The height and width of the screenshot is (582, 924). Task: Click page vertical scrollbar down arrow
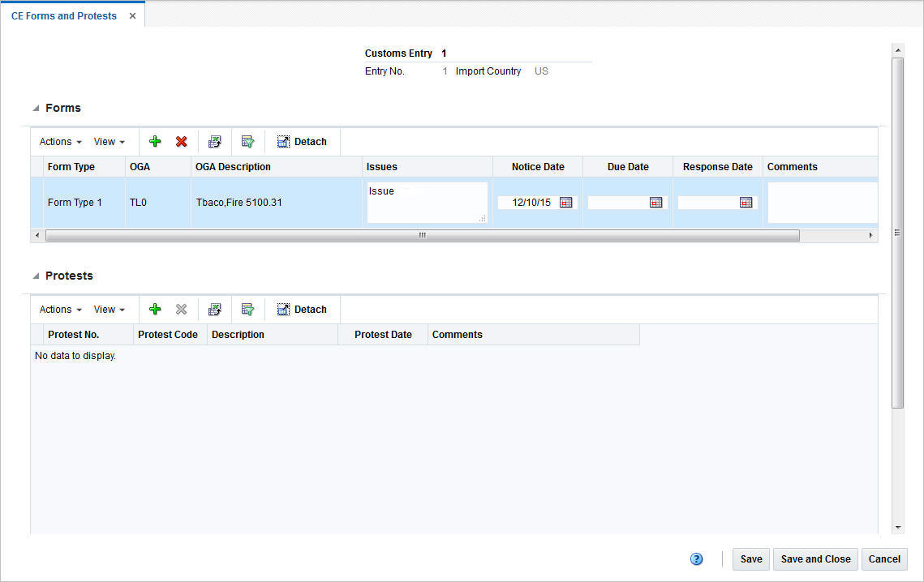898,527
